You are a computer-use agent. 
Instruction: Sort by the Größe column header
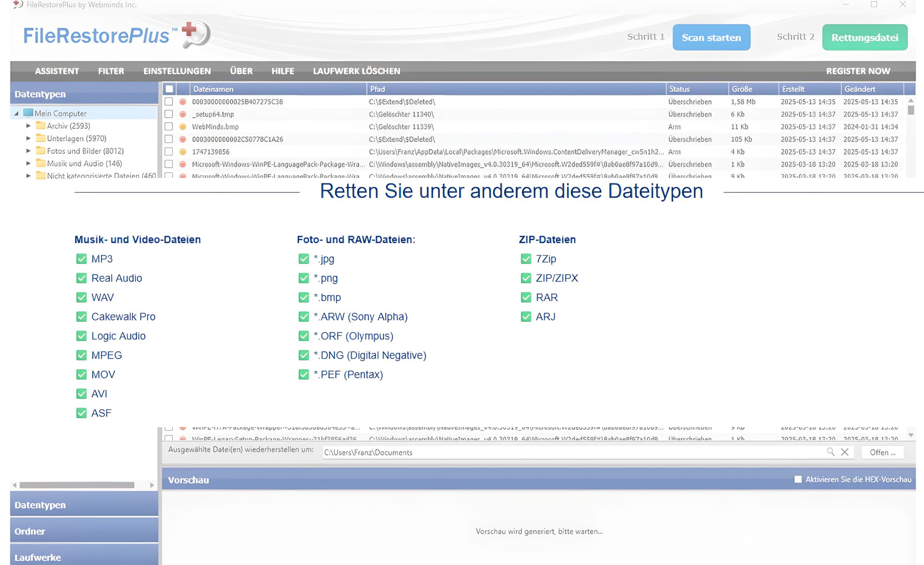point(753,89)
